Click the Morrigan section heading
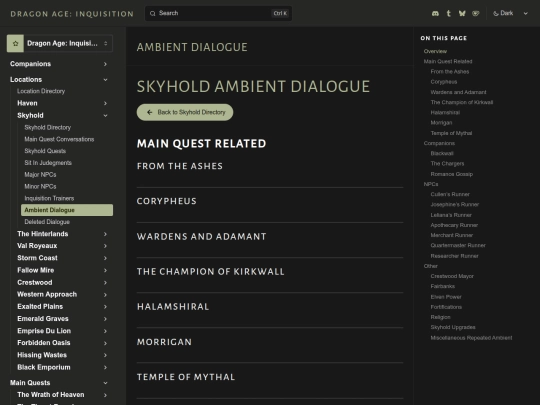 point(164,342)
